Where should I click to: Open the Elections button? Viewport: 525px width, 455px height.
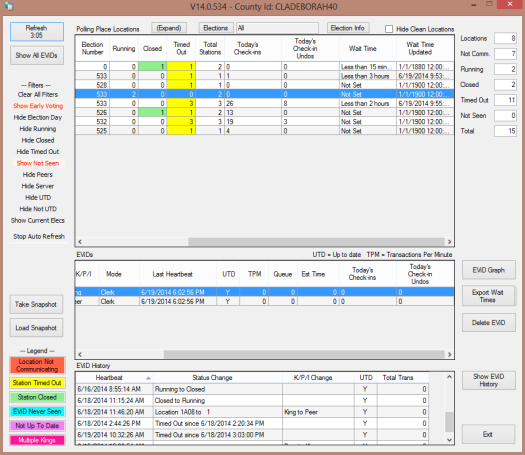[216, 28]
